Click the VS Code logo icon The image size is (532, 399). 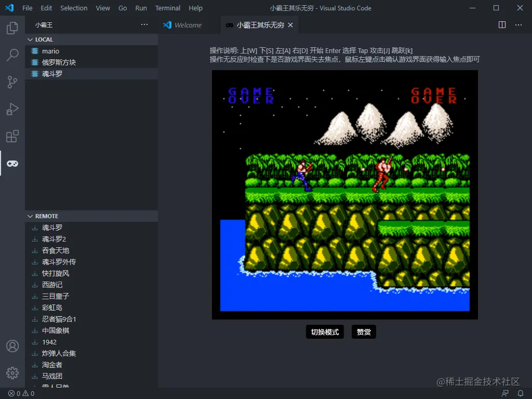click(9, 8)
